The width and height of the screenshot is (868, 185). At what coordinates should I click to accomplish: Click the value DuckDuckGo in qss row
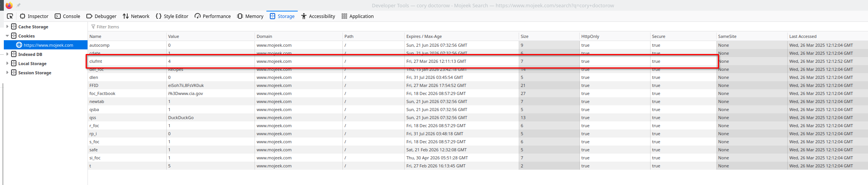point(181,118)
